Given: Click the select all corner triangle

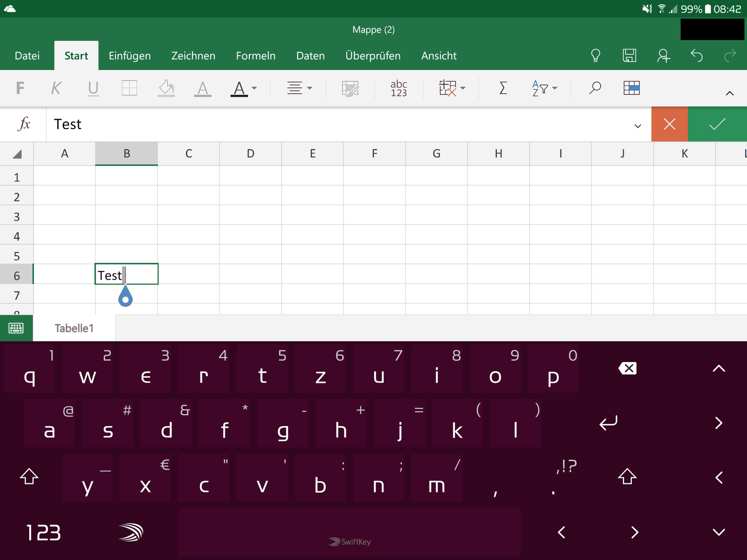Looking at the screenshot, I should [17, 154].
